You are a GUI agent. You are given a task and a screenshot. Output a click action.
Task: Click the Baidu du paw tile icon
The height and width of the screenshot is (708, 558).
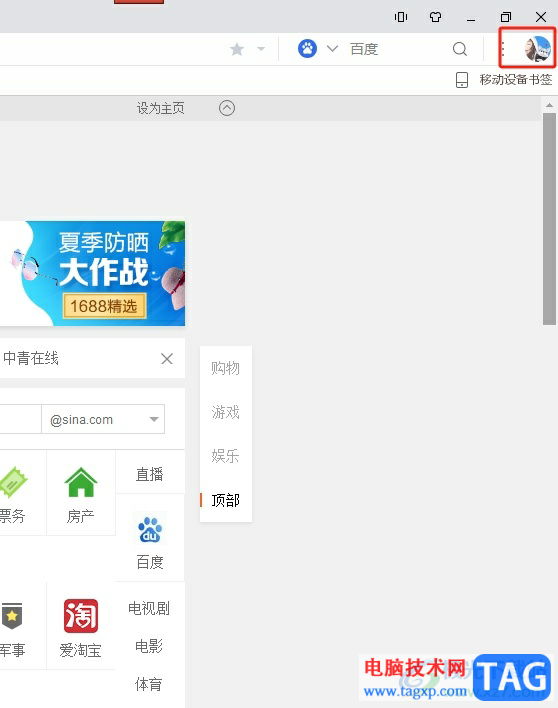[150, 530]
